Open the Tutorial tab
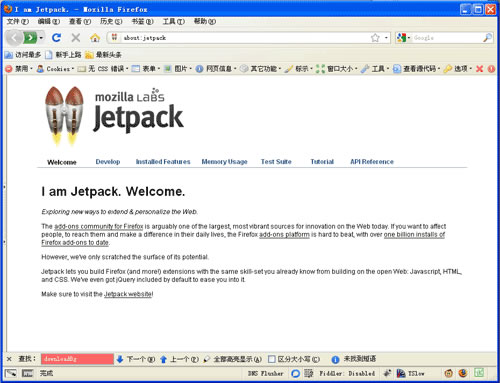The height and width of the screenshot is (383, 500). point(322,162)
